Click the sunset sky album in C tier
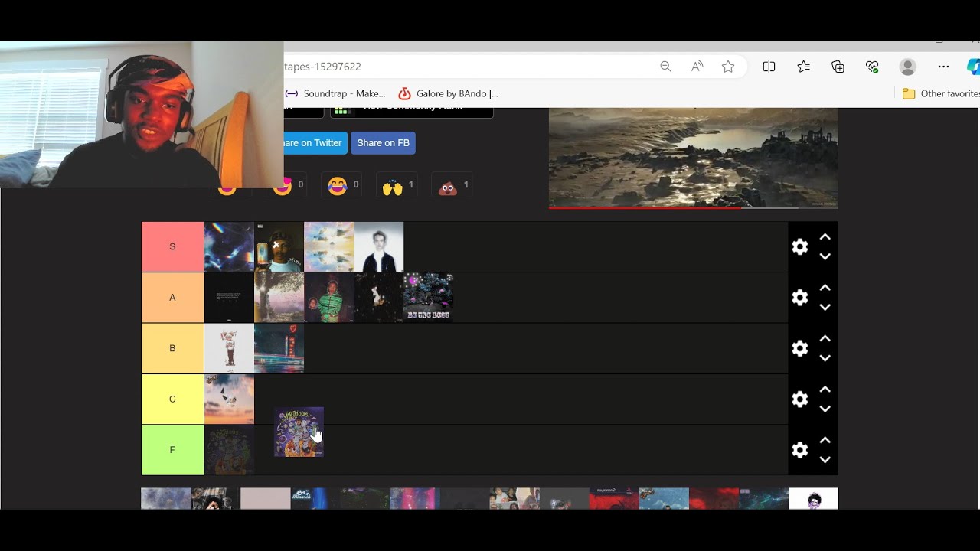 click(x=229, y=399)
